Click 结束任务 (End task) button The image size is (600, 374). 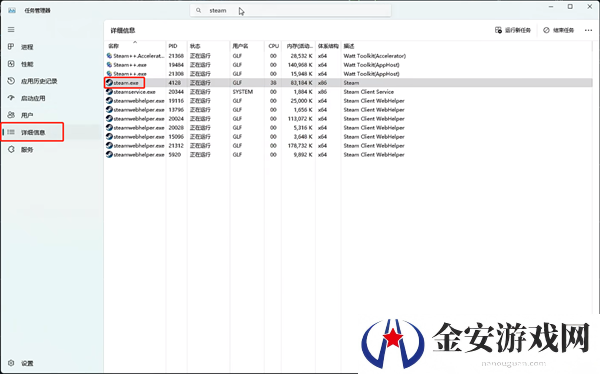[x=559, y=30]
